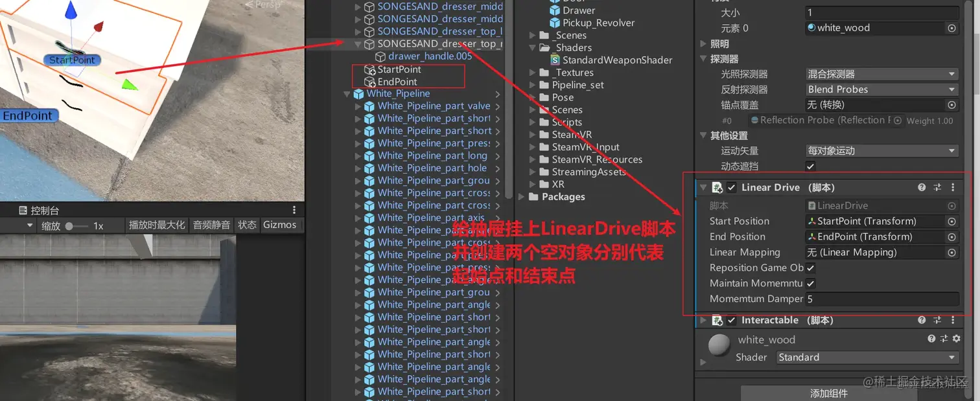
Task: Select StartPoint in hierarchy
Action: [x=399, y=69]
